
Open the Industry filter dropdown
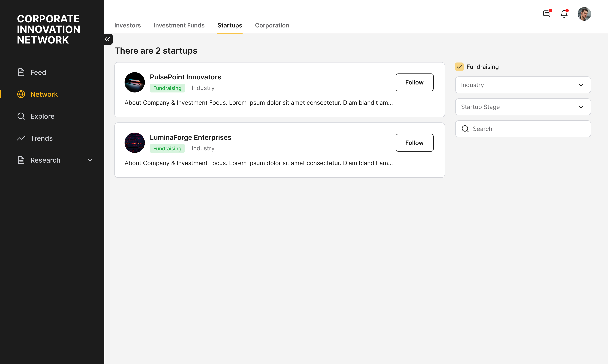[523, 85]
